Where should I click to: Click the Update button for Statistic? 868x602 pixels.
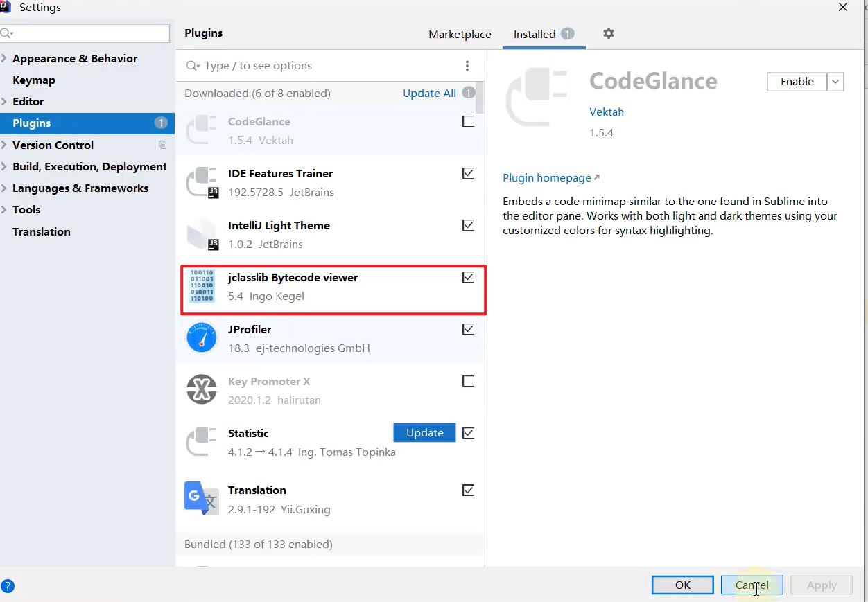tap(424, 432)
